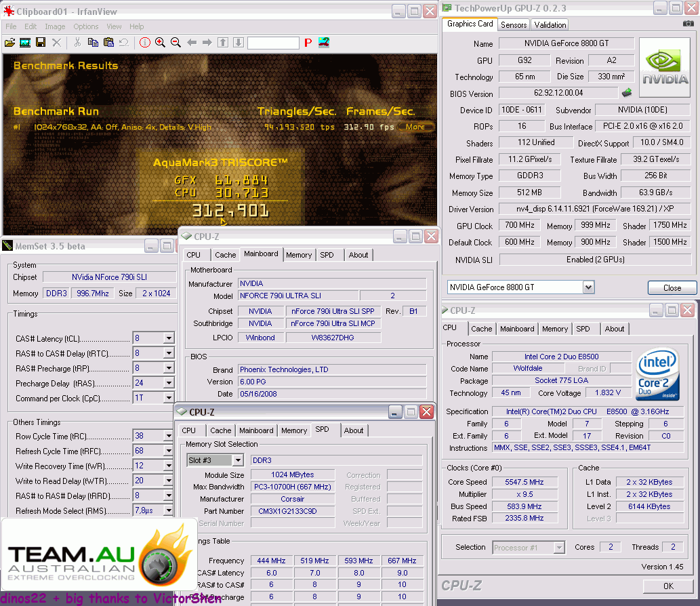This screenshot has height=606, width=700.
Task: Click the NFORCE 790i ULTRA SLI model field
Action: coord(297,296)
